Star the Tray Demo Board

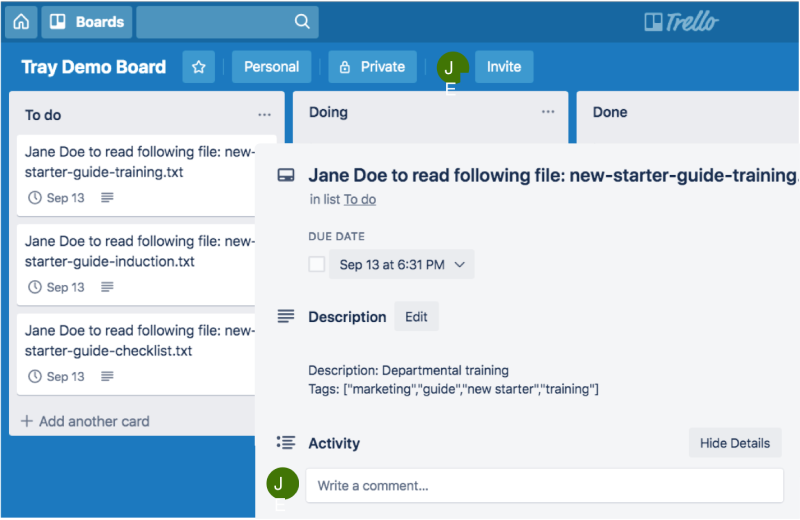pos(198,67)
